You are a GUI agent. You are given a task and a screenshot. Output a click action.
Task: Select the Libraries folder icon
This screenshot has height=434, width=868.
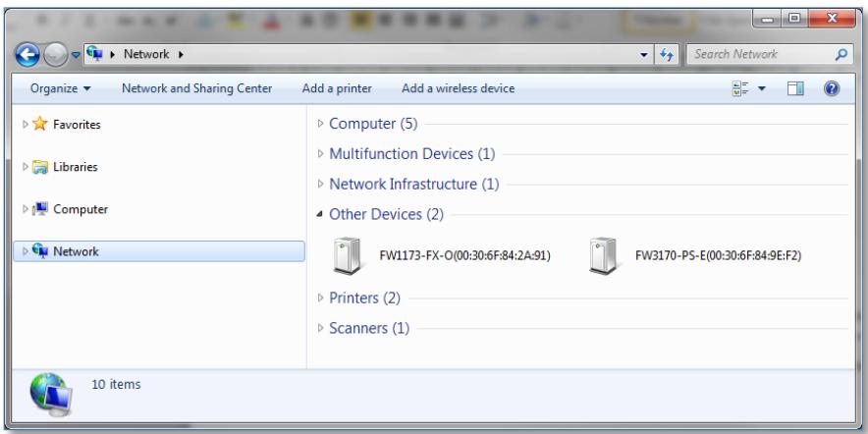pyautogui.click(x=40, y=167)
